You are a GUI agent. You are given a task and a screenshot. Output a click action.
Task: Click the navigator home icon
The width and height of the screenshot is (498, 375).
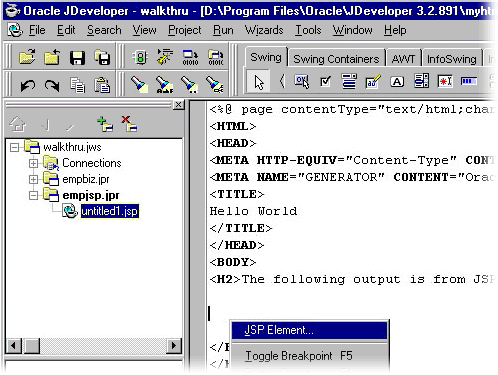tap(18, 124)
